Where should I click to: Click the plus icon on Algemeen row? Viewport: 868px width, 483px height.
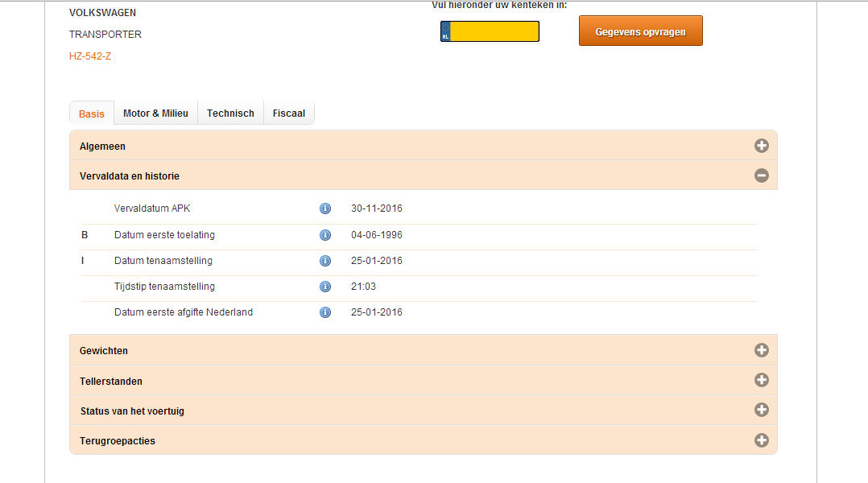761,146
